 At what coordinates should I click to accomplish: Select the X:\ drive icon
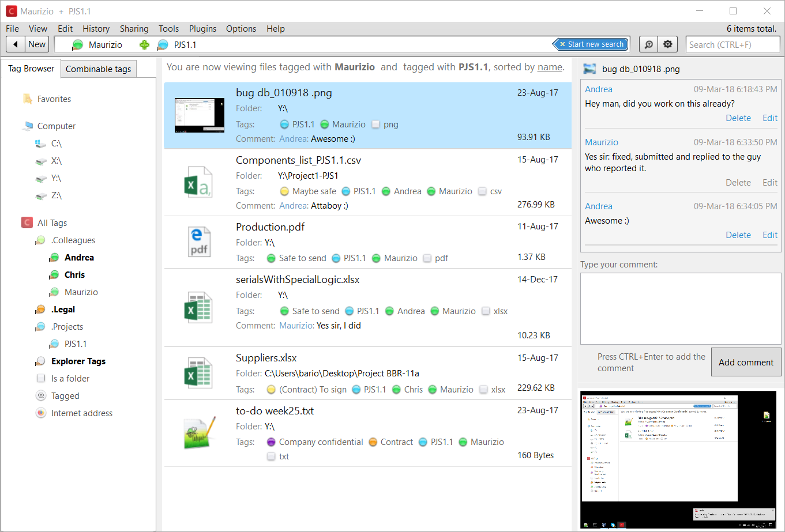pyautogui.click(x=40, y=161)
